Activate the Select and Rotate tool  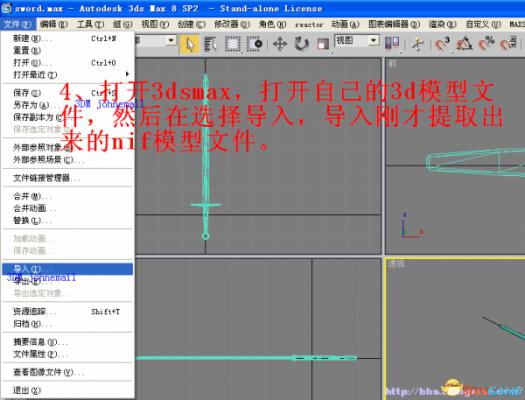coord(301,44)
